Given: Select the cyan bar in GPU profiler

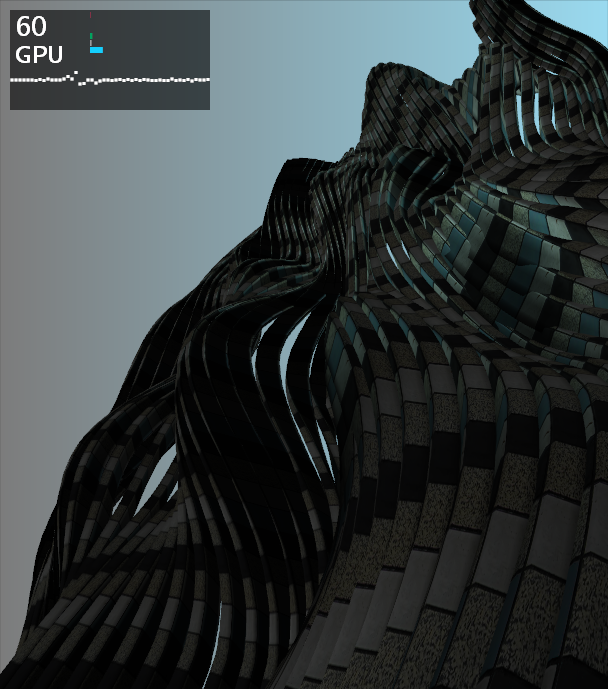Looking at the screenshot, I should point(97,50).
